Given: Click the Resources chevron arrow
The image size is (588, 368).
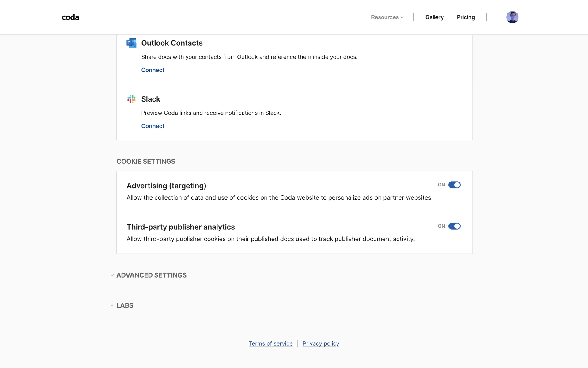Looking at the screenshot, I should click(402, 17).
